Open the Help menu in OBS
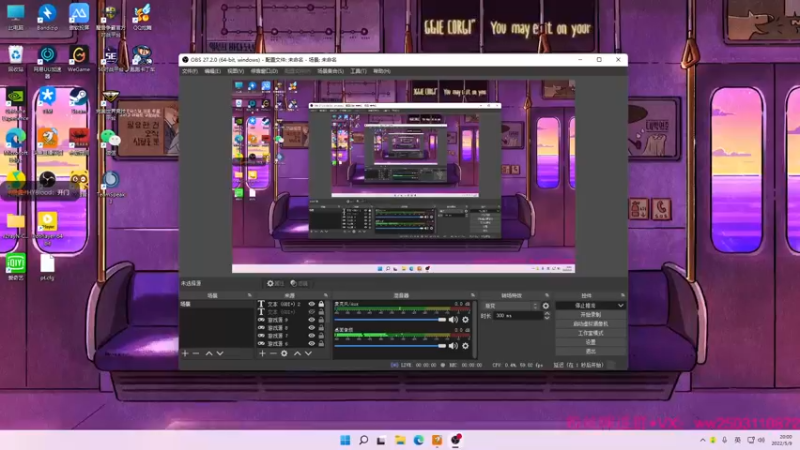800x450 pixels. [x=382, y=71]
